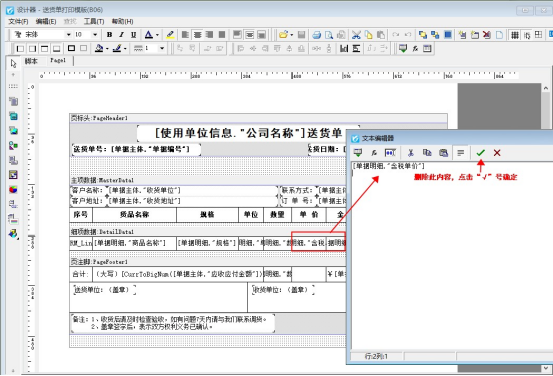This screenshot has height=376, width=553.
Task: Click the green checkmark to confirm text
Action: click(480, 153)
